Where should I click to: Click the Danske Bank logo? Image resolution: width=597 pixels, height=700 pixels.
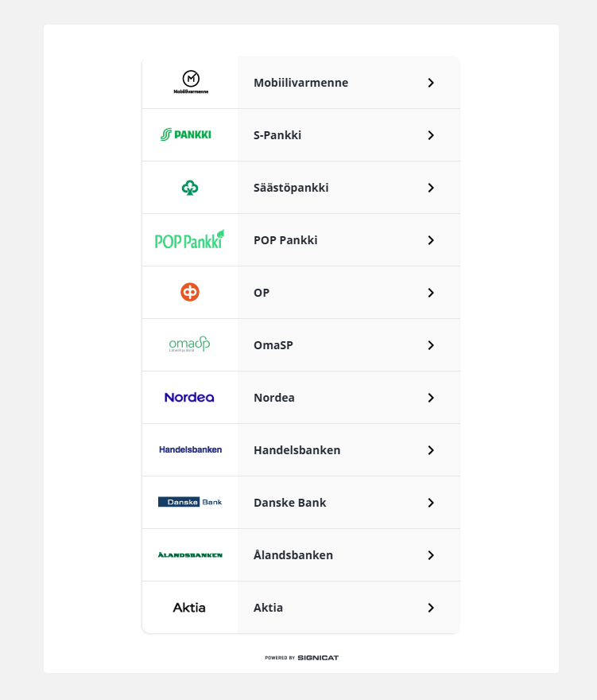[x=190, y=502]
